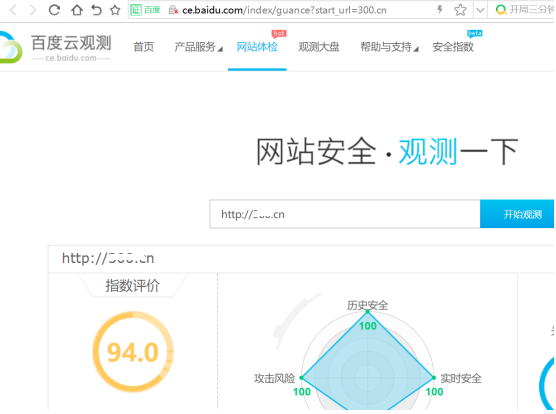
Task: Go to browser home page icon
Action: pos(77,10)
